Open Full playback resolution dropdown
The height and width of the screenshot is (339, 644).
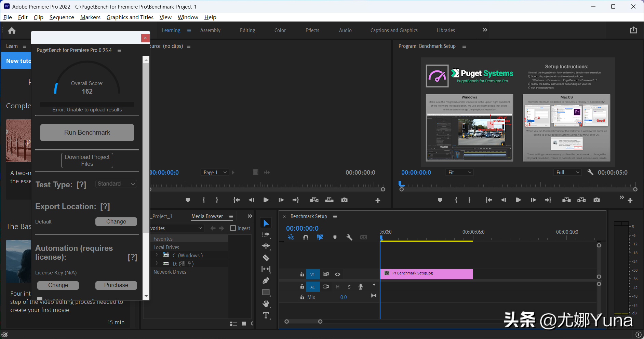567,173
